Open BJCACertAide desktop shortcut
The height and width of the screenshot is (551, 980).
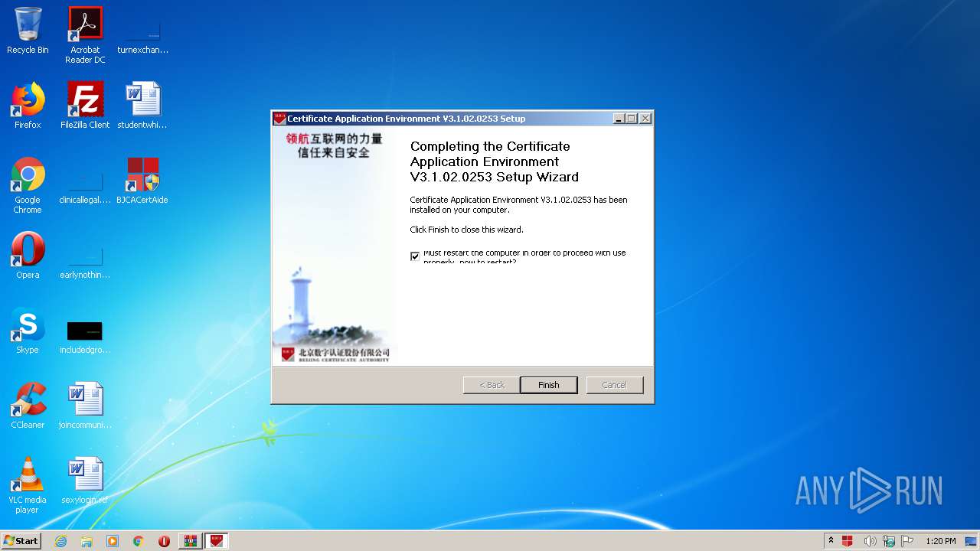coord(142,181)
